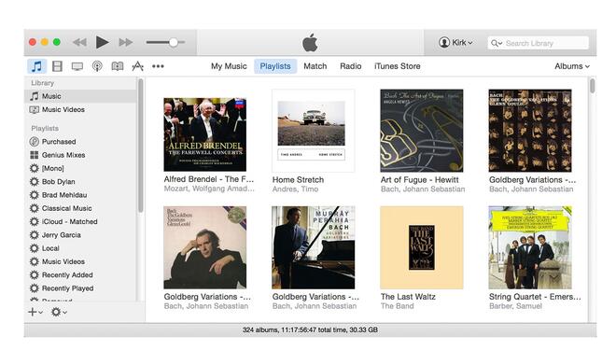Select the [Mono] smart playlist
Screen dimensions: 616x364
click(80, 168)
